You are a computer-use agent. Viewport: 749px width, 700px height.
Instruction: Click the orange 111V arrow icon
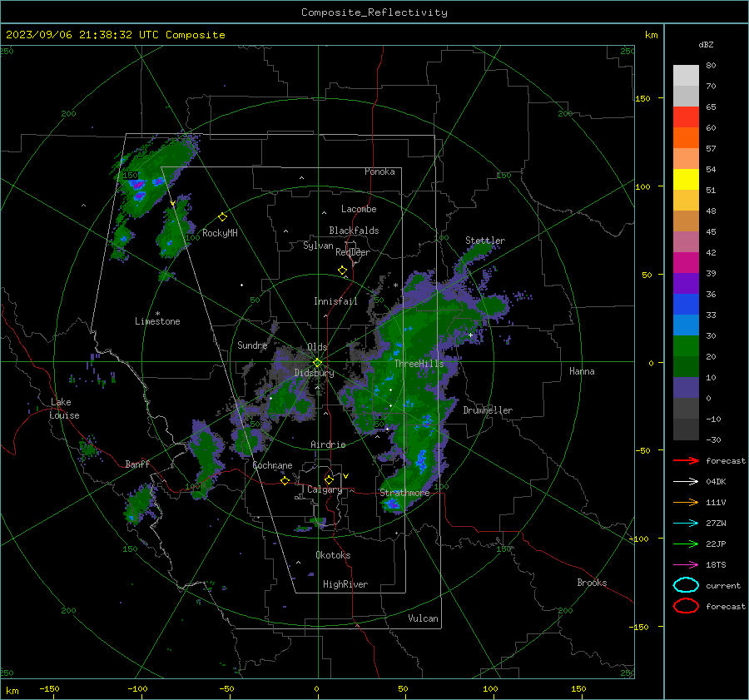686,502
